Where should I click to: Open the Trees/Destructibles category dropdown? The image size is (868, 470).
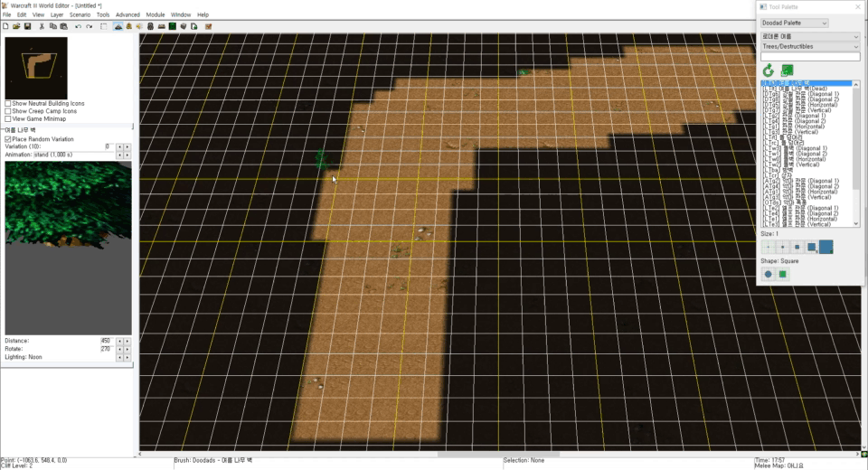(810, 46)
